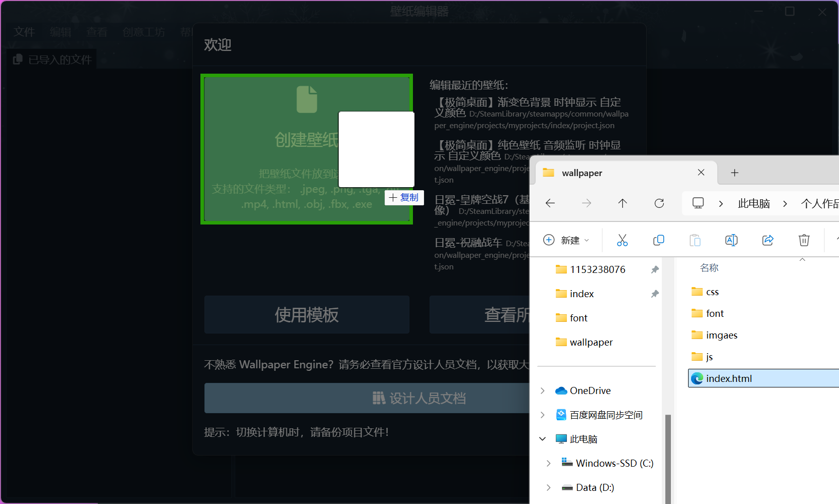Click the Rename icon in Explorer toolbar
This screenshot has width=839, height=504.
coord(731,240)
